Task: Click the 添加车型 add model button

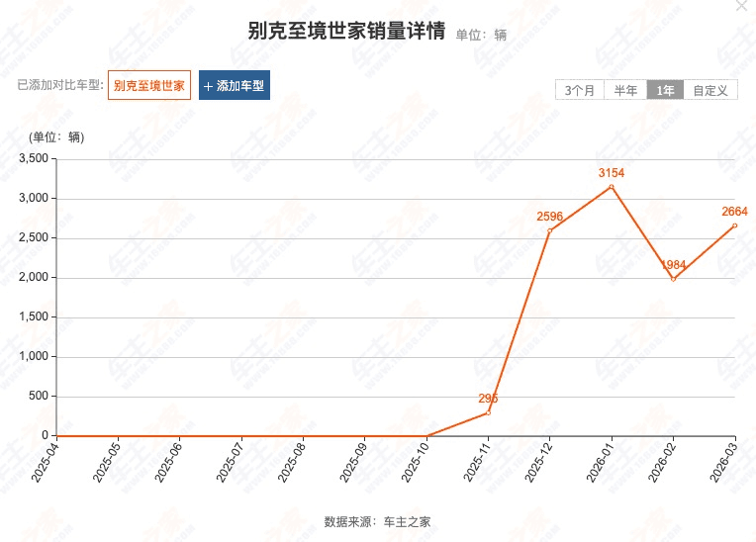Action: (x=234, y=86)
